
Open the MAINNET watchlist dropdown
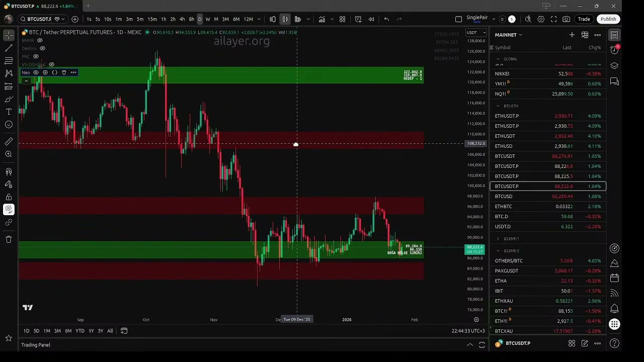pos(509,35)
